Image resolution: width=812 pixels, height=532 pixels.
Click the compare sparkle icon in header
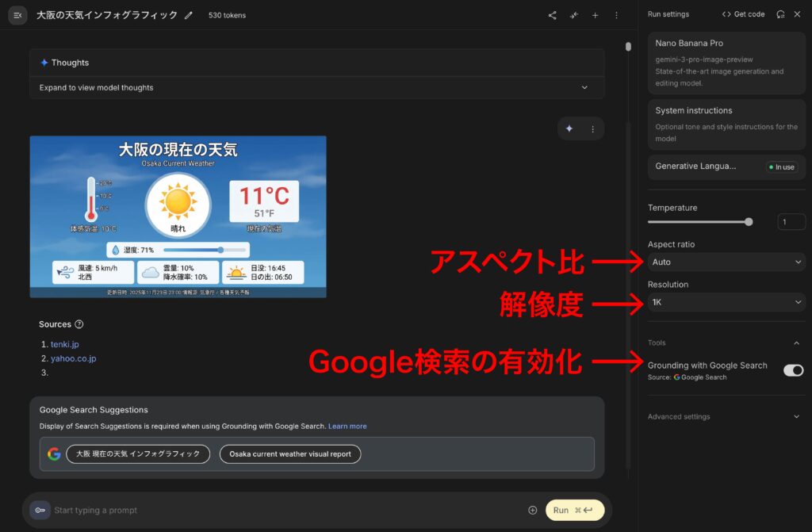tap(574, 15)
